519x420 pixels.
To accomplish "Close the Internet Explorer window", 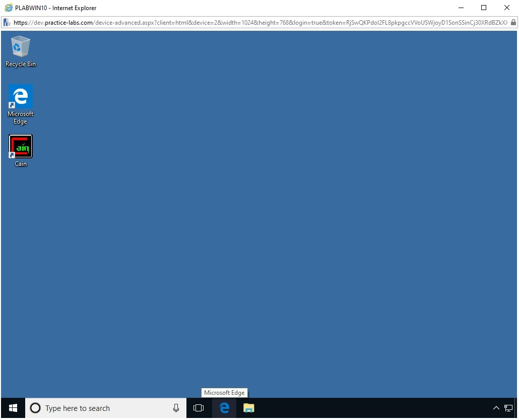I will click(506, 8).
